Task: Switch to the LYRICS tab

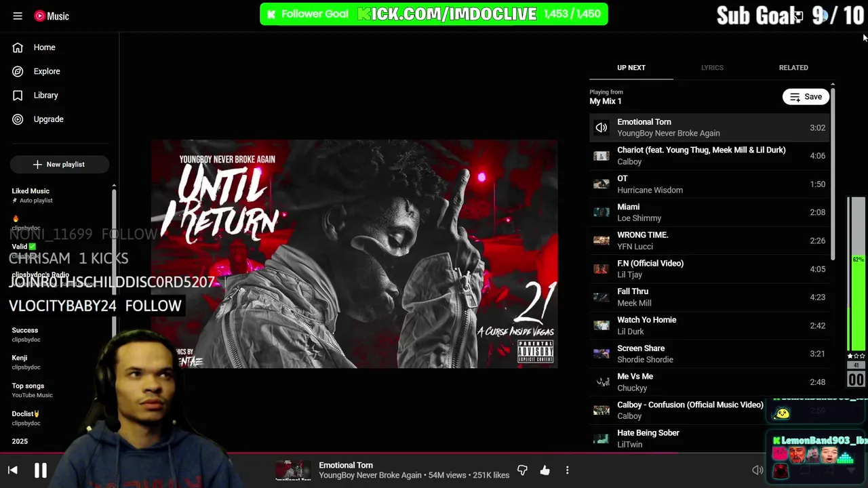Action: (x=712, y=68)
